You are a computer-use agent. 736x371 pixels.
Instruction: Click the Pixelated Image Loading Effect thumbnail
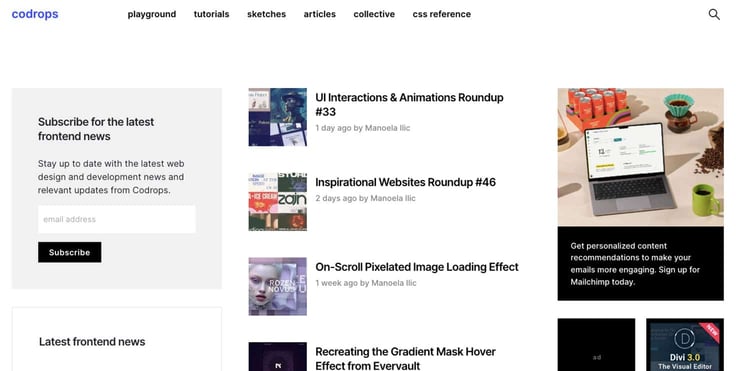[x=277, y=286]
